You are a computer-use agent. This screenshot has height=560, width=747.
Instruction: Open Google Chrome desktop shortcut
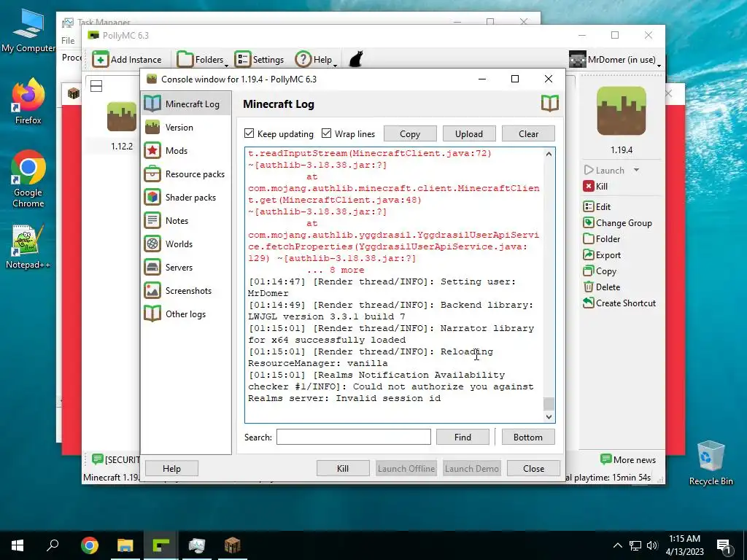pyautogui.click(x=28, y=179)
